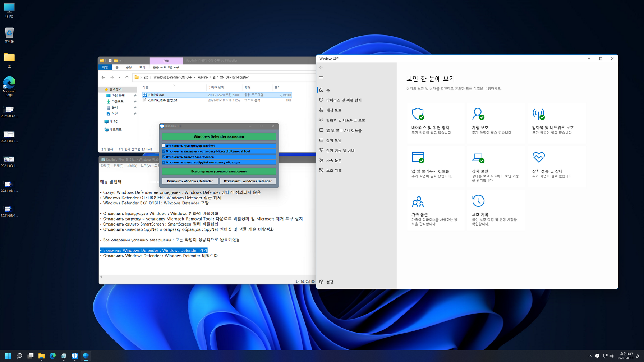The height and width of the screenshot is (362, 644).
Task: Expand recent locations dropdown in Explorer
Action: pos(120,77)
